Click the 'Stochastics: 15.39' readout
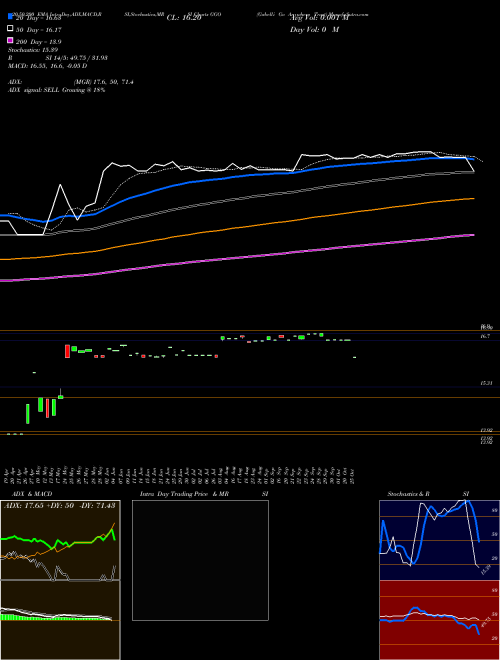 point(32,50)
